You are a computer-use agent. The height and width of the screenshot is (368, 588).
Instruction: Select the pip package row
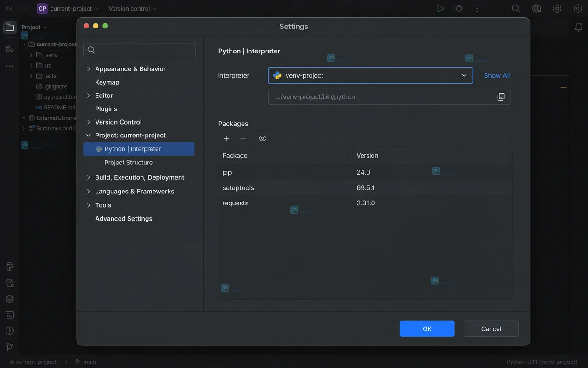(365, 172)
